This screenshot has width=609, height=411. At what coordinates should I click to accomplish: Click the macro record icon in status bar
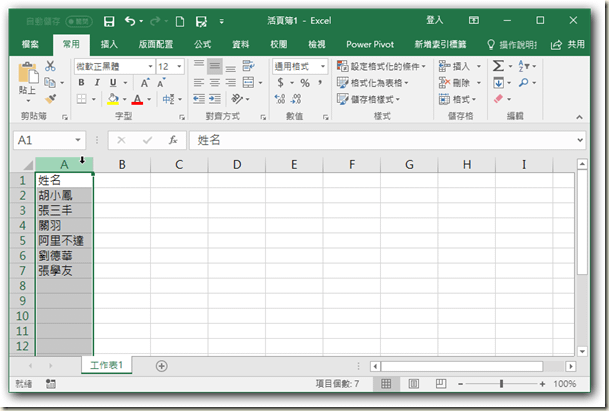pyautogui.click(x=51, y=384)
